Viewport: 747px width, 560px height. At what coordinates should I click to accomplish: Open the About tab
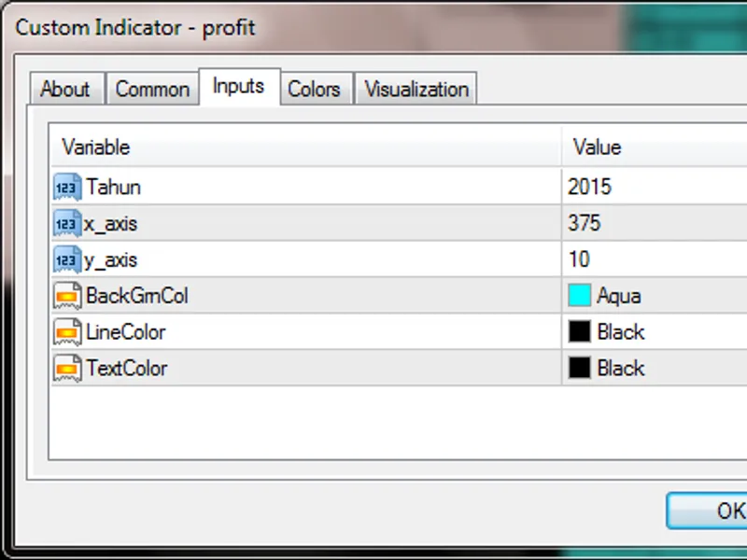coord(66,89)
